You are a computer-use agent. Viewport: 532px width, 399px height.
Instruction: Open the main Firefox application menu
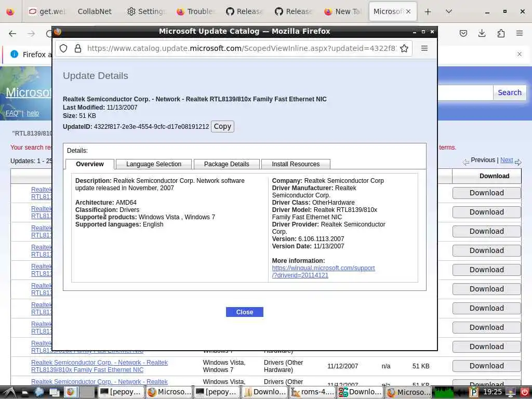point(519,33)
